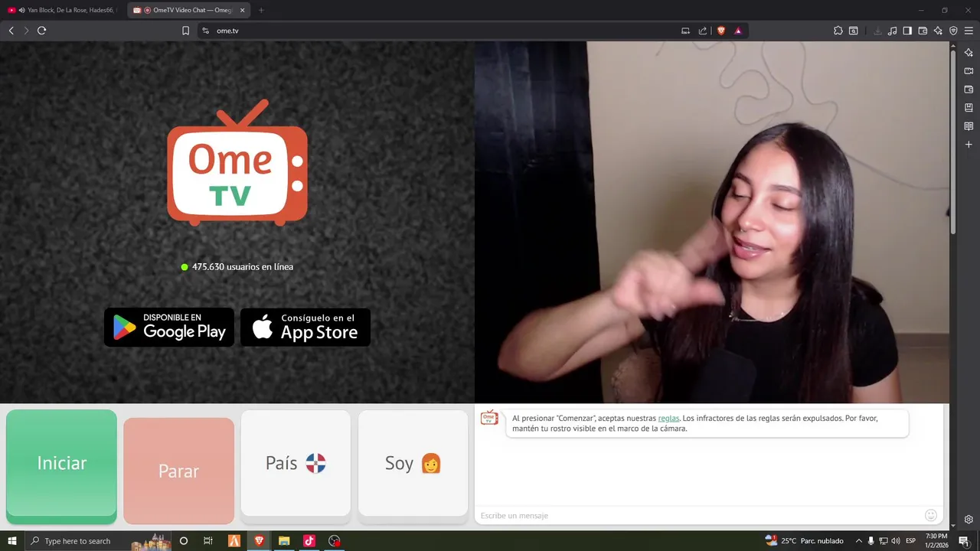
Task: Click the Type here to search box
Action: pos(98,541)
